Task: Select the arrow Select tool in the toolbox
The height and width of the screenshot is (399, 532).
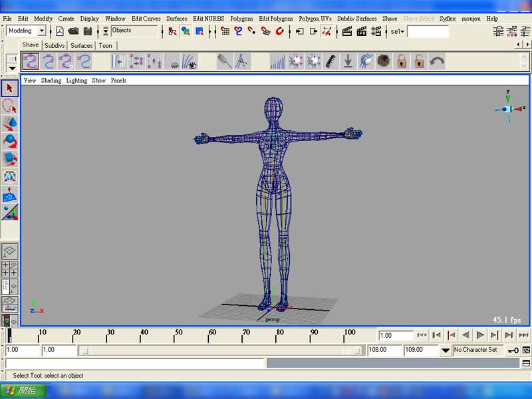Action: click(x=10, y=88)
